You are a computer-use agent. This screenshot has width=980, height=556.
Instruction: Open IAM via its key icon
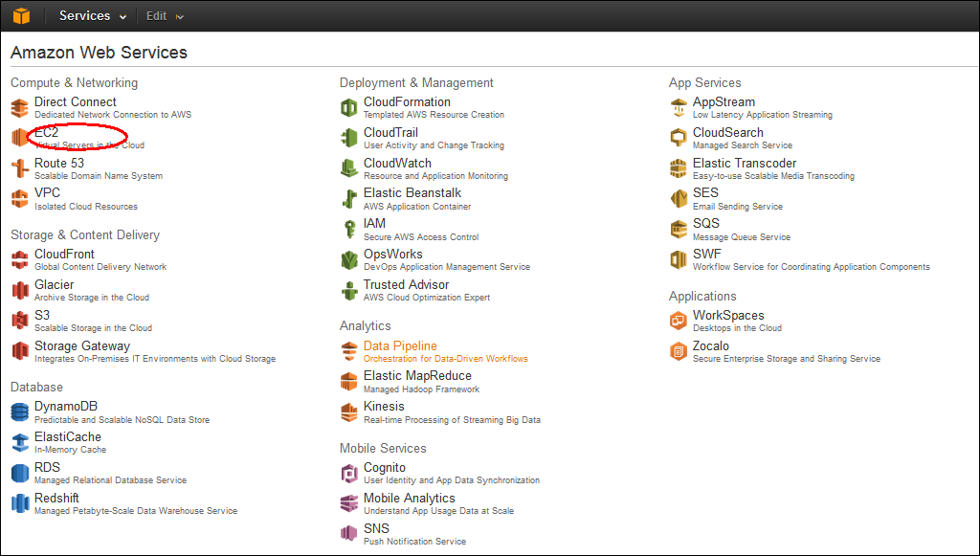(349, 230)
